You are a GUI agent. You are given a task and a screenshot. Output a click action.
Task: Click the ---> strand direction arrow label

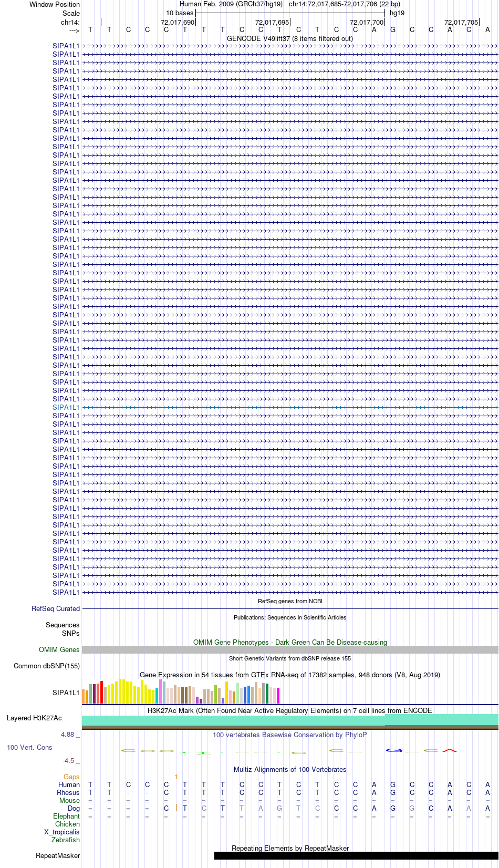click(x=74, y=30)
